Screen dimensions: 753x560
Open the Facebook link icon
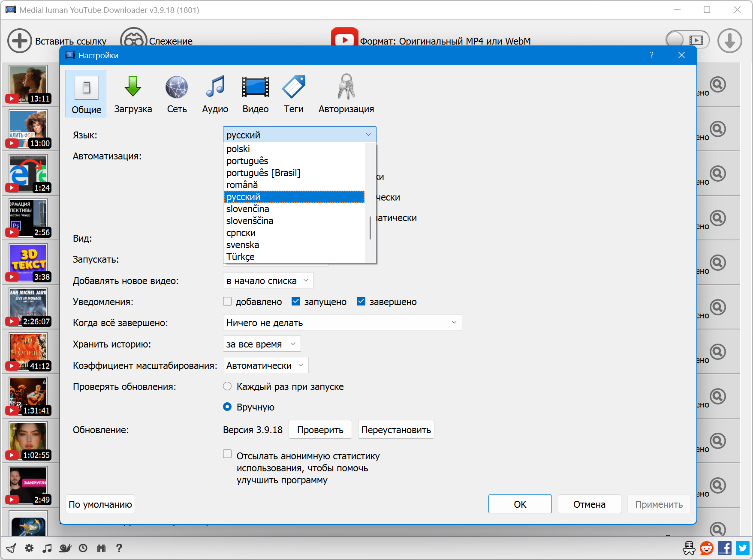(725, 548)
